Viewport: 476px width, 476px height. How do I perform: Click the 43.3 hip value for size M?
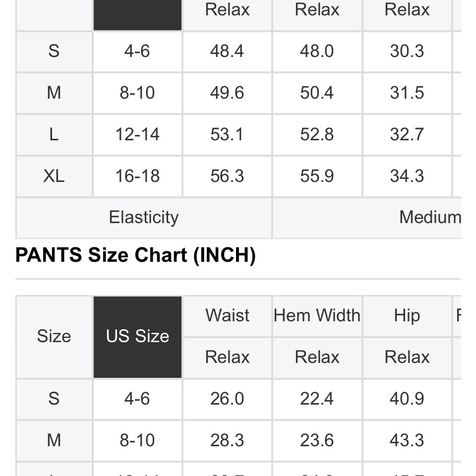[x=407, y=440]
